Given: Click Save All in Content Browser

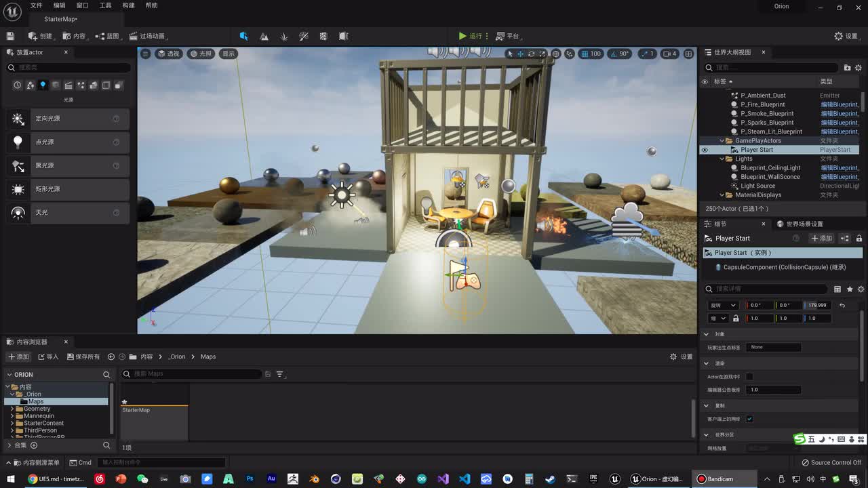Looking at the screenshot, I should pyautogui.click(x=83, y=357).
